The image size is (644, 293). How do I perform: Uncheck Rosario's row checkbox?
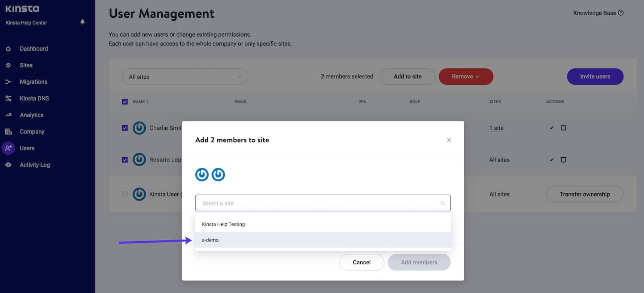(x=125, y=160)
